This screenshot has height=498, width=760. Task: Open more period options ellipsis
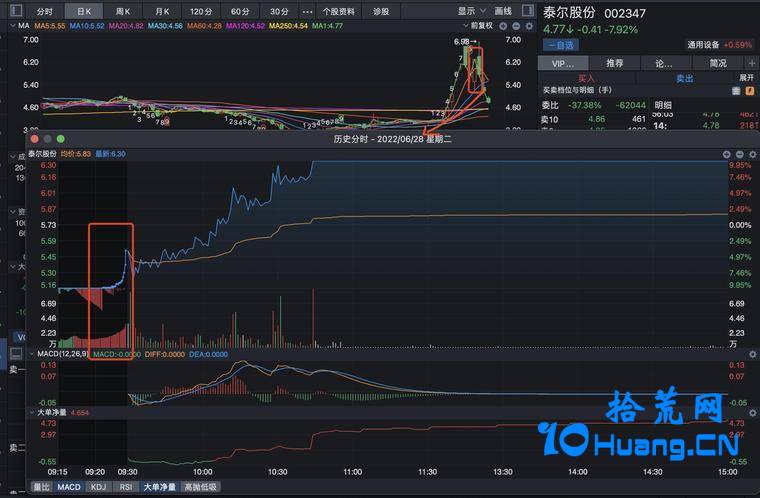(307, 11)
